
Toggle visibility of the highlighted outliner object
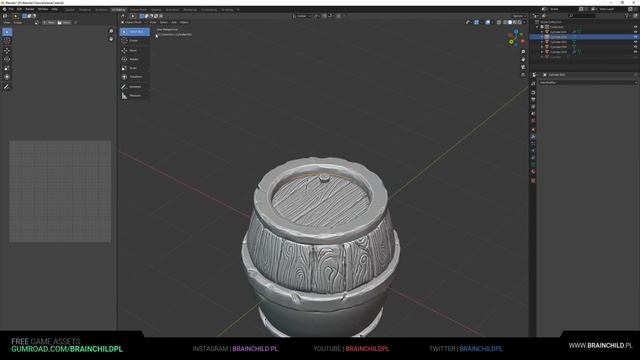(636, 37)
